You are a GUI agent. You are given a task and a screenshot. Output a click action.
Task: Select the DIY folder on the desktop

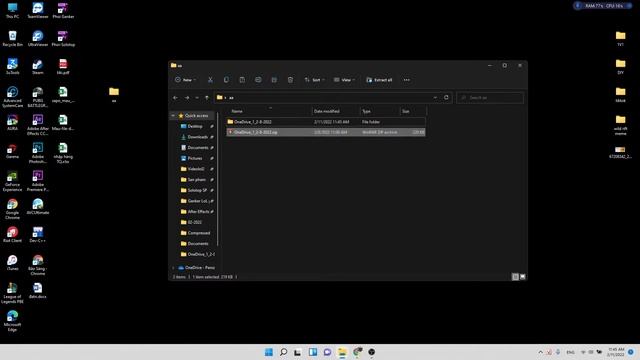[620, 67]
